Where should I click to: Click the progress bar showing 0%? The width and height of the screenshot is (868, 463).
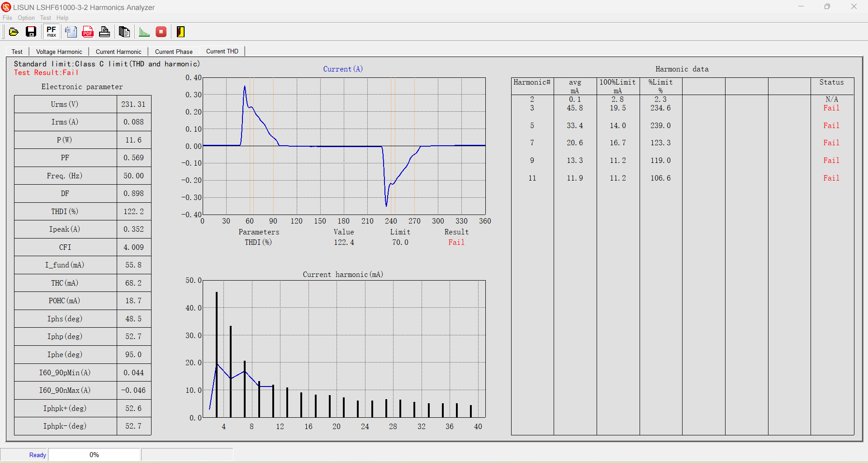[x=94, y=455]
